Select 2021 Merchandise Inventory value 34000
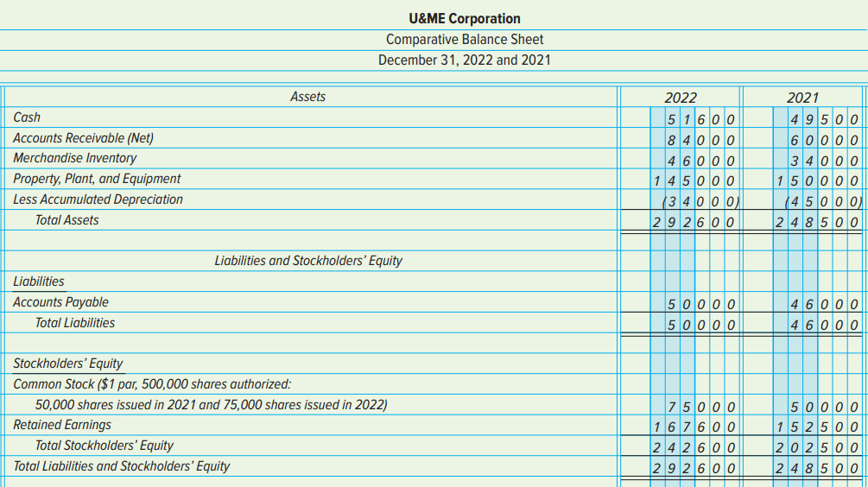868x487 pixels. 824,161
